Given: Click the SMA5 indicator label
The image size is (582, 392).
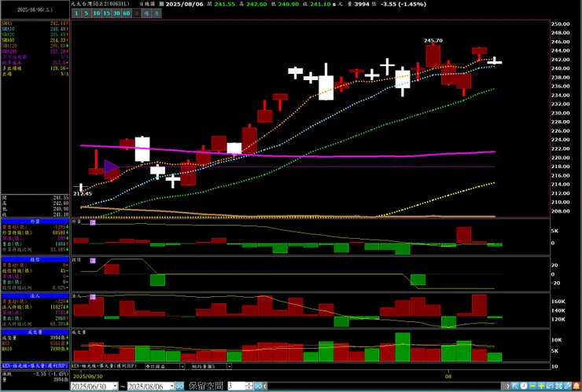Looking at the screenshot, I should (6, 24).
